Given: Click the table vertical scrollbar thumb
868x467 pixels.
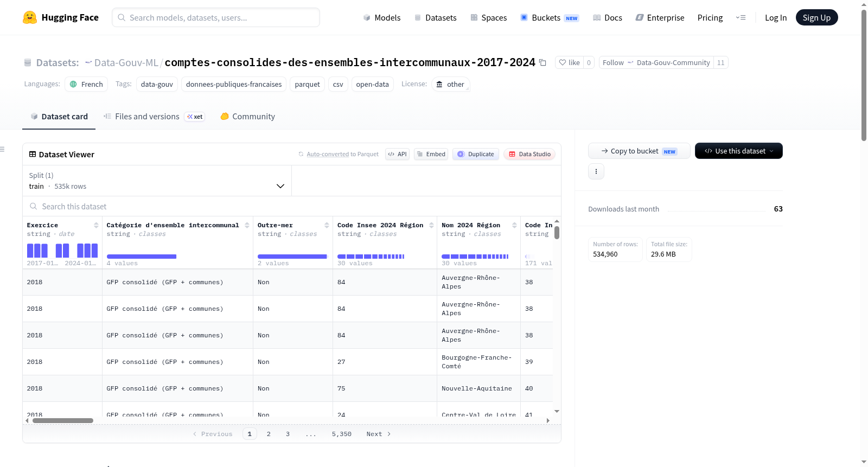Looking at the screenshot, I should pos(557,233).
